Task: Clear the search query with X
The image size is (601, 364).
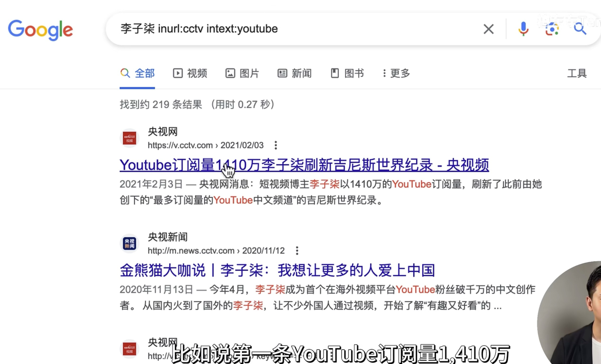Action: coord(489,29)
